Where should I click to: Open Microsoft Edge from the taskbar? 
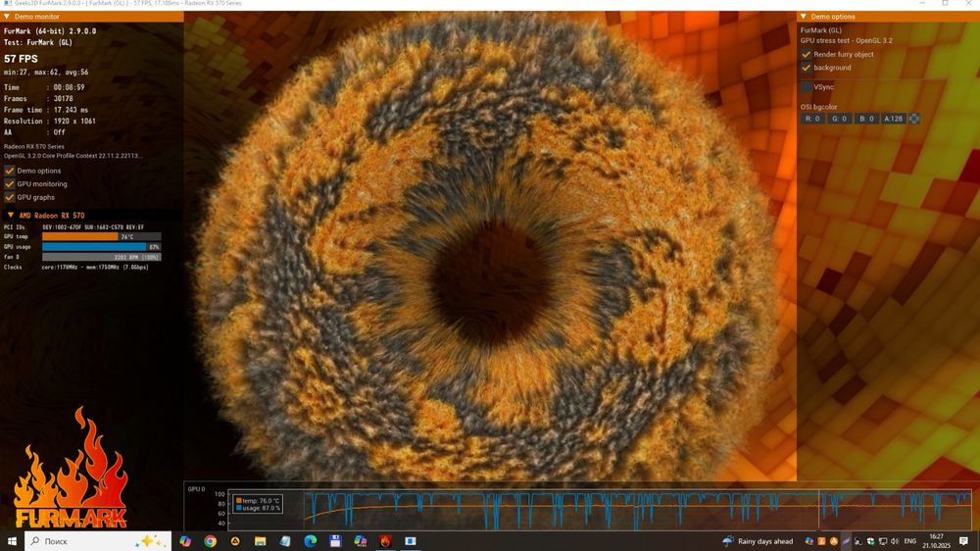coord(310,541)
